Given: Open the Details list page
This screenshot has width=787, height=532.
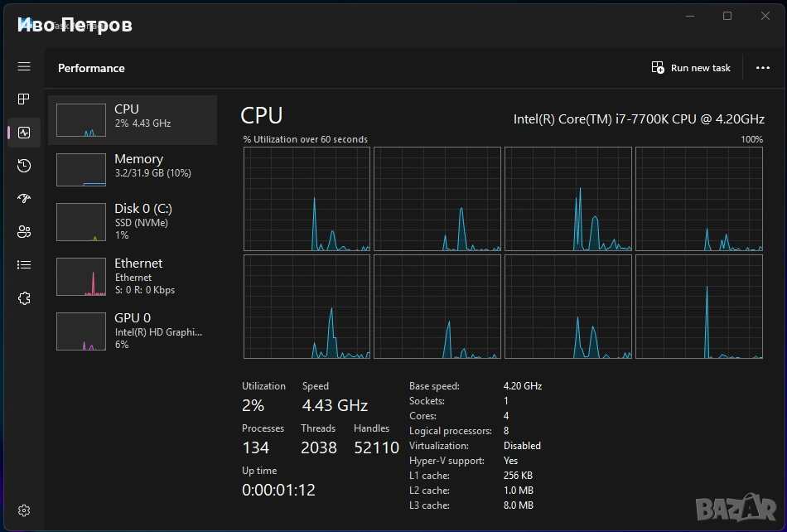Looking at the screenshot, I should [x=24, y=265].
